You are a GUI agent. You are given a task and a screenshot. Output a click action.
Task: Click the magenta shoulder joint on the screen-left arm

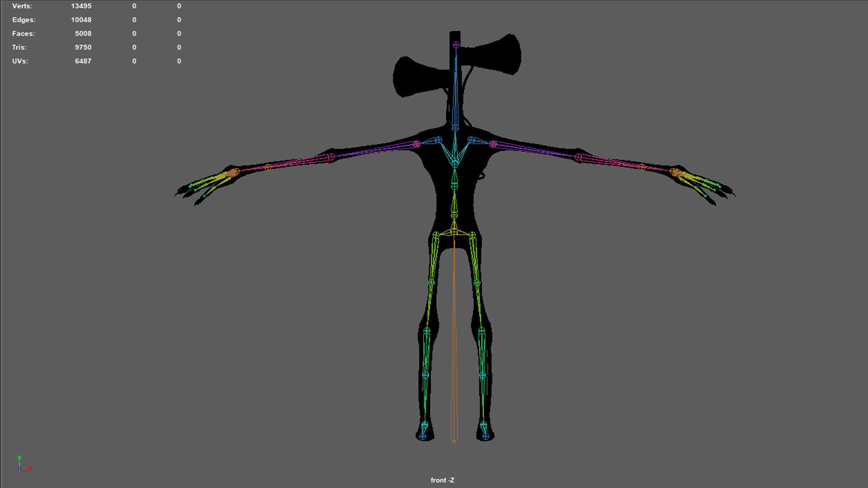tap(416, 144)
